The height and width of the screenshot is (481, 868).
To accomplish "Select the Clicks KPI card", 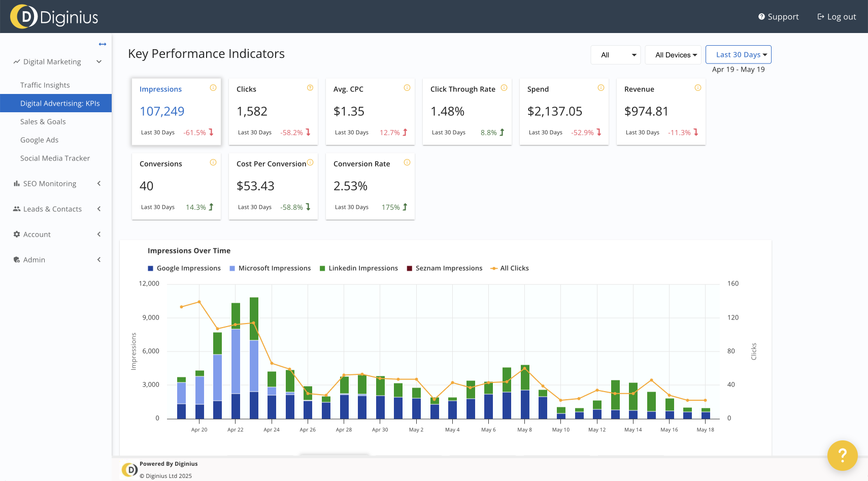I will coord(273,112).
